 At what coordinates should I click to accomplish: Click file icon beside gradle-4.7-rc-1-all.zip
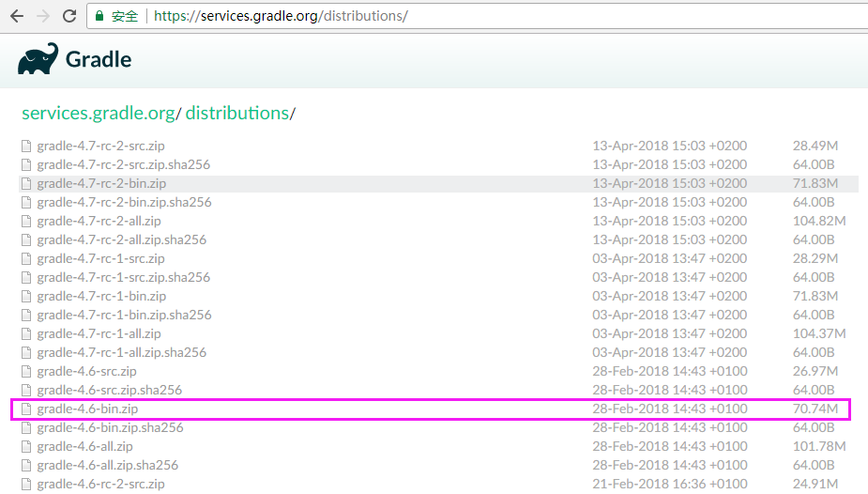click(26, 334)
